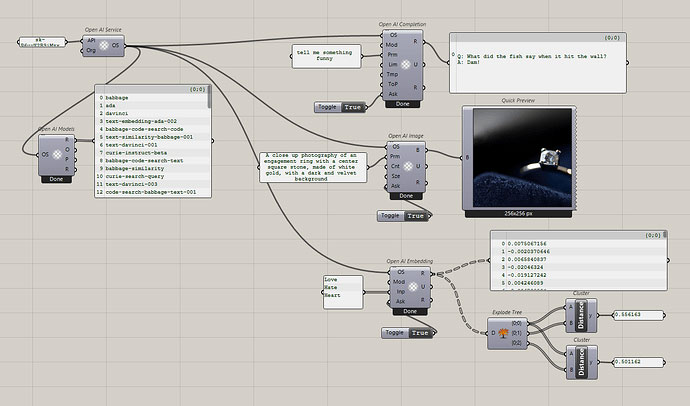Switch the True toggle under Open AI Embedding
Image resolution: width=690 pixels, height=406 pixels.
(x=419, y=332)
